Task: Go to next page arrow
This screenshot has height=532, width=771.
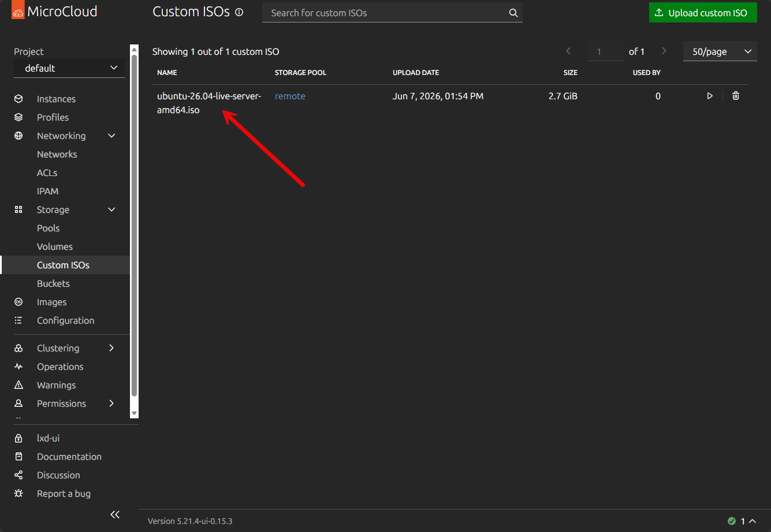Action: (x=664, y=51)
